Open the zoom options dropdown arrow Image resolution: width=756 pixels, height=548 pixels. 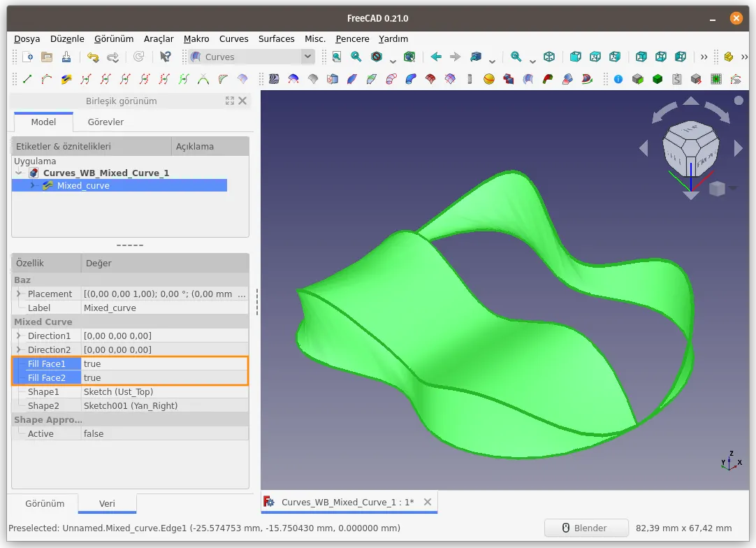click(x=532, y=61)
